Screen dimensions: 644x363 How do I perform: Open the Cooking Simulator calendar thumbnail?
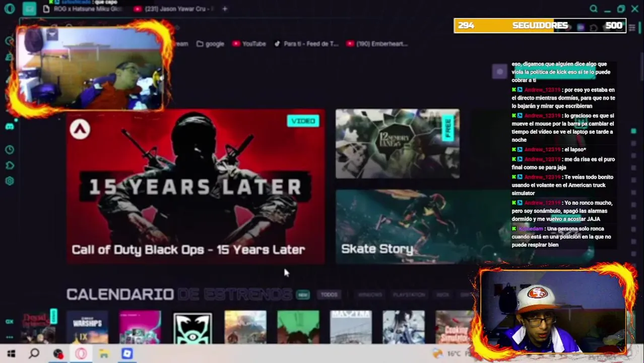tap(455, 327)
